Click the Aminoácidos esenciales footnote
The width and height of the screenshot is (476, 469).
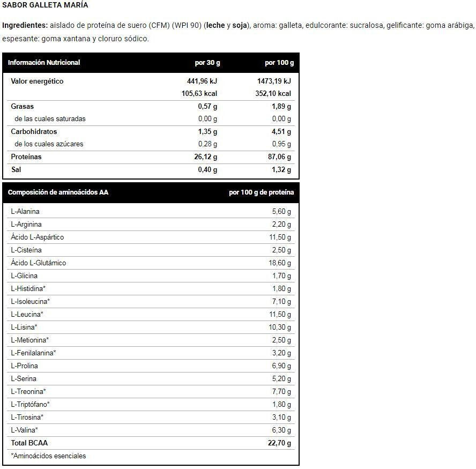[48, 456]
